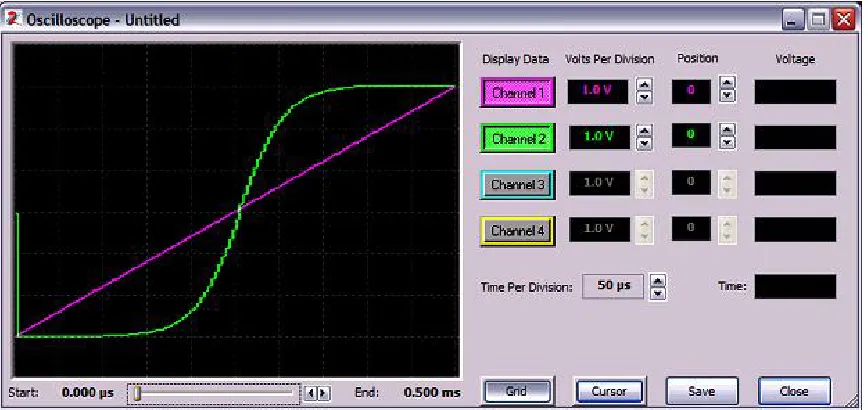868x410 pixels.
Task: Close window using red X
Action: (844, 21)
